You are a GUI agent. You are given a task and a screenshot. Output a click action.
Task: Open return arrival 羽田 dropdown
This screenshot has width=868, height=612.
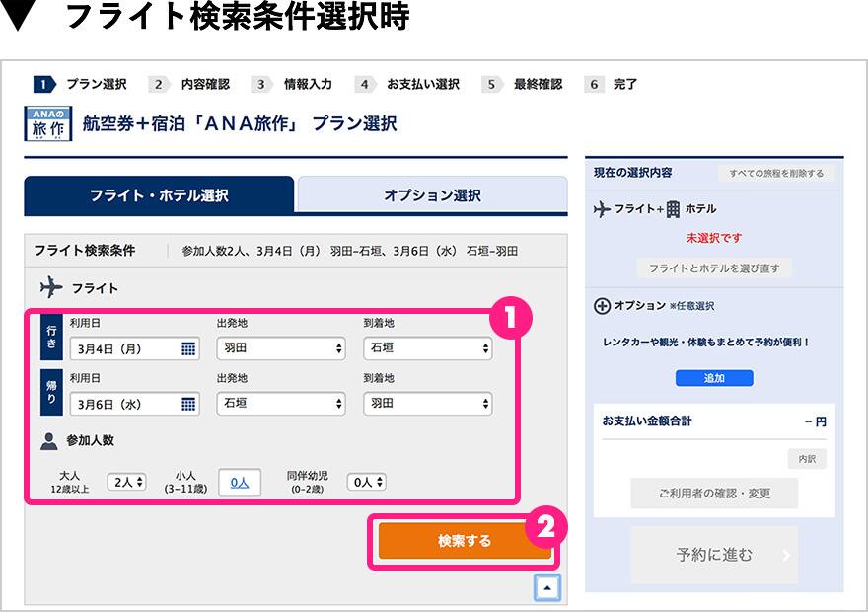pyautogui.click(x=427, y=404)
